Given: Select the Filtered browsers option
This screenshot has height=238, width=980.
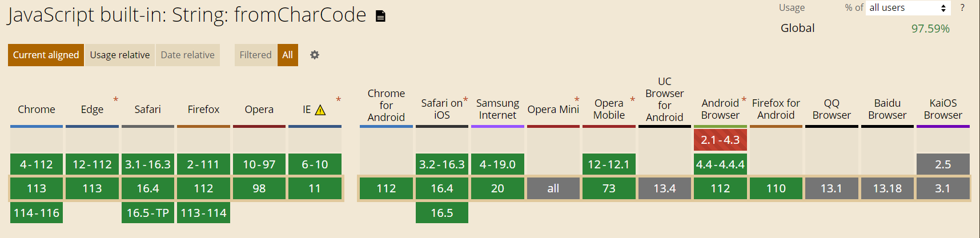Looking at the screenshot, I should (255, 55).
